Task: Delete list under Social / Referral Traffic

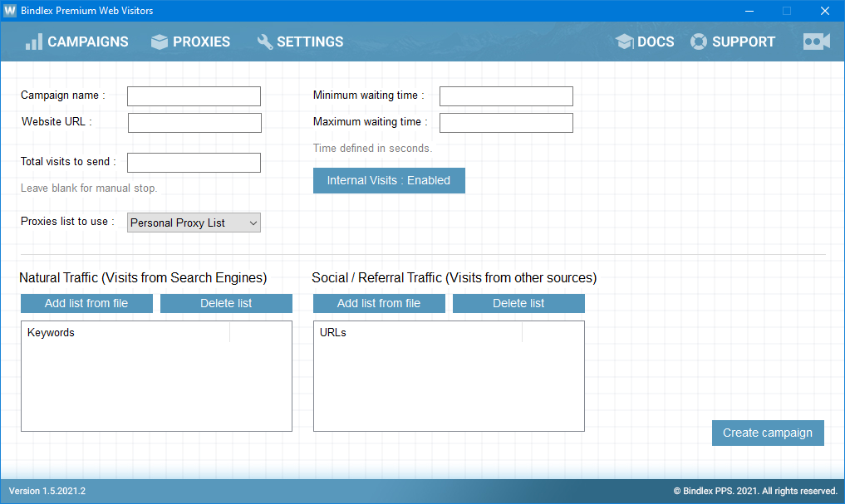Action: pyautogui.click(x=518, y=303)
